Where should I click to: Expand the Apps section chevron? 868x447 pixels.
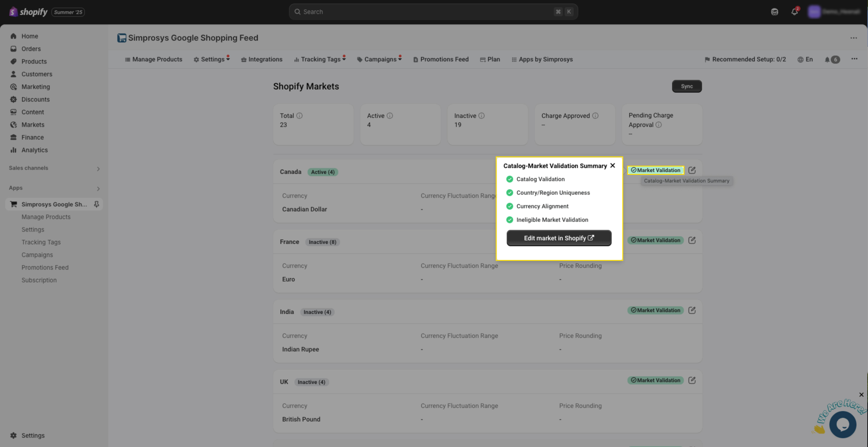click(98, 189)
